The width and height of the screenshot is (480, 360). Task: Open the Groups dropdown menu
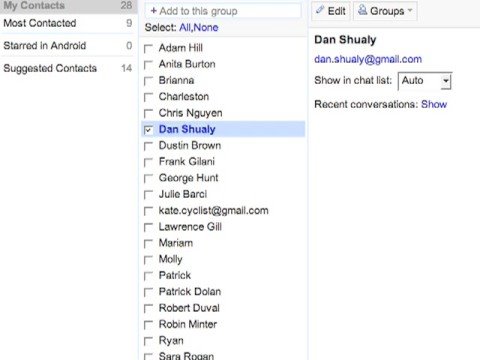click(385, 11)
